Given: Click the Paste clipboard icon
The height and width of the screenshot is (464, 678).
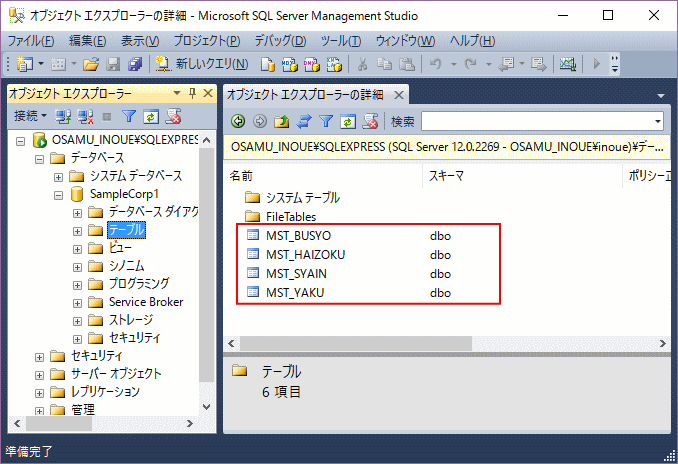Looking at the screenshot, I should coord(406,64).
